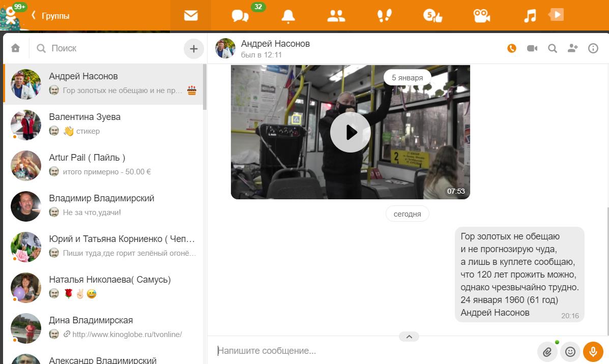Click Валентина Зуева avatar thumbnail
The height and width of the screenshot is (364, 609).
[x=25, y=125]
